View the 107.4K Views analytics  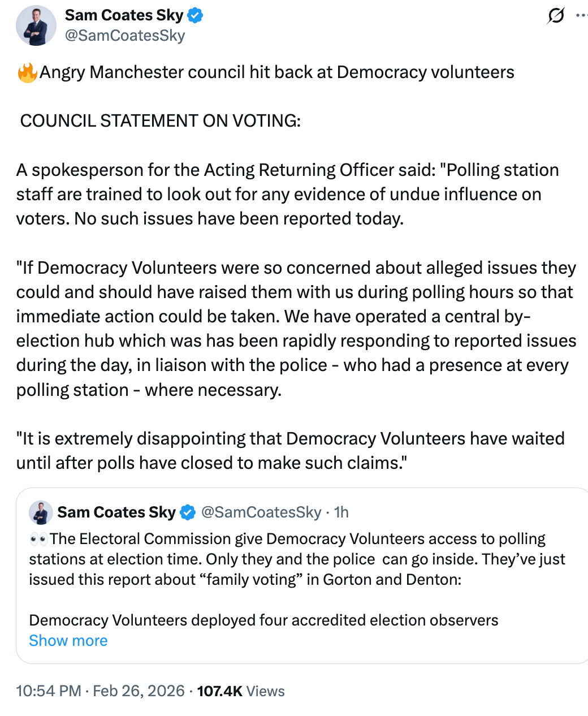[241, 691]
